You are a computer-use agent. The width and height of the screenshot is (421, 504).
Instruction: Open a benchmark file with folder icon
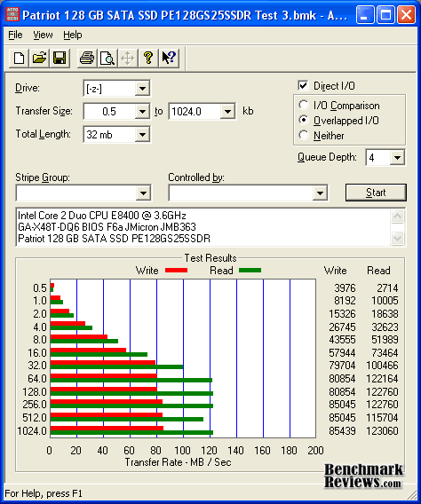[39, 59]
